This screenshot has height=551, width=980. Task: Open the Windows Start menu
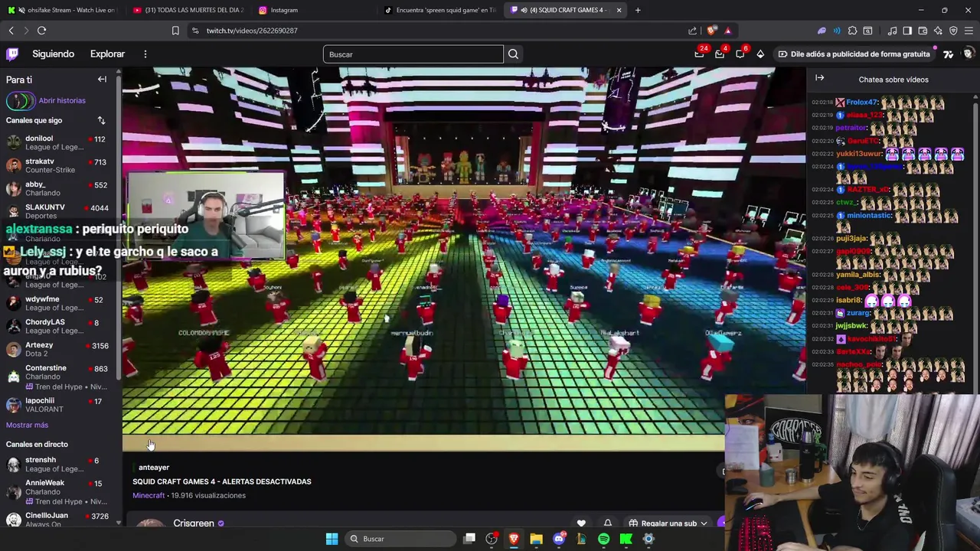tap(332, 539)
